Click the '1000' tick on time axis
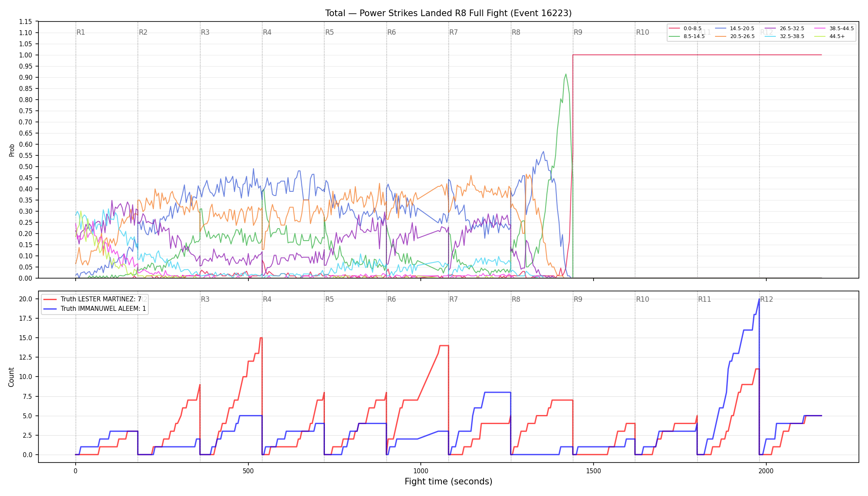Viewport: 868px width, 496px height. [x=421, y=471]
